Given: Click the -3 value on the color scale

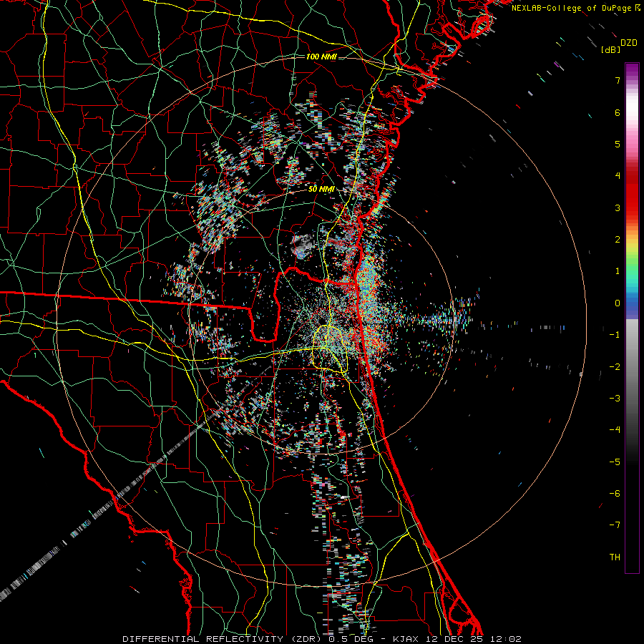Looking at the screenshot, I should click(615, 399).
